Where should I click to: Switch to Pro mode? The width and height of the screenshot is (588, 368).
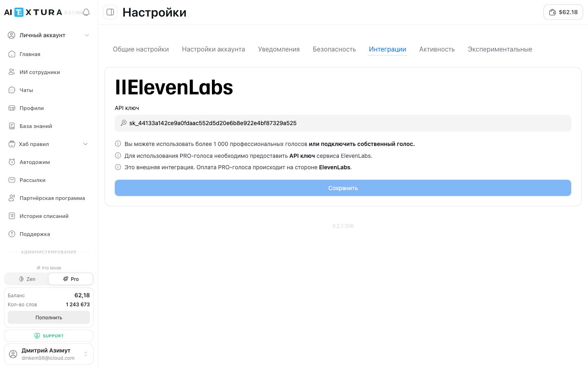[x=71, y=279]
